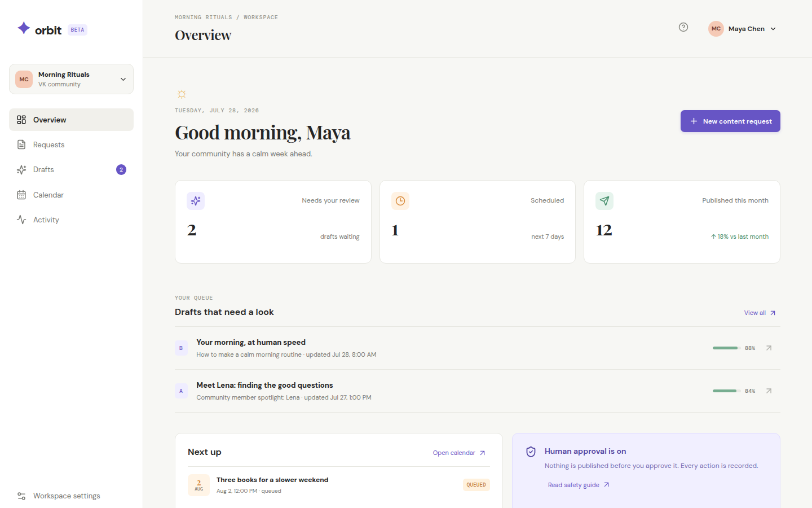
Task: Open the Needs your review card
Action: (x=273, y=222)
